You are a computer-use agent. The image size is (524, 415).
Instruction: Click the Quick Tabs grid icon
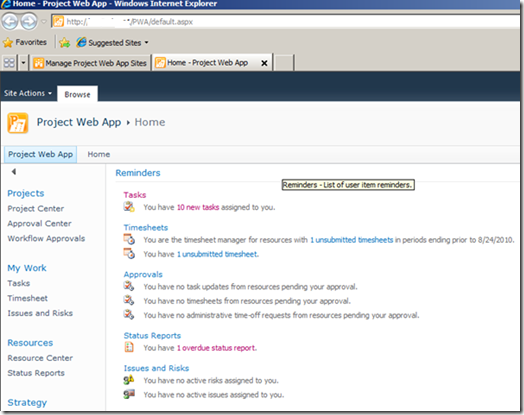point(9,63)
